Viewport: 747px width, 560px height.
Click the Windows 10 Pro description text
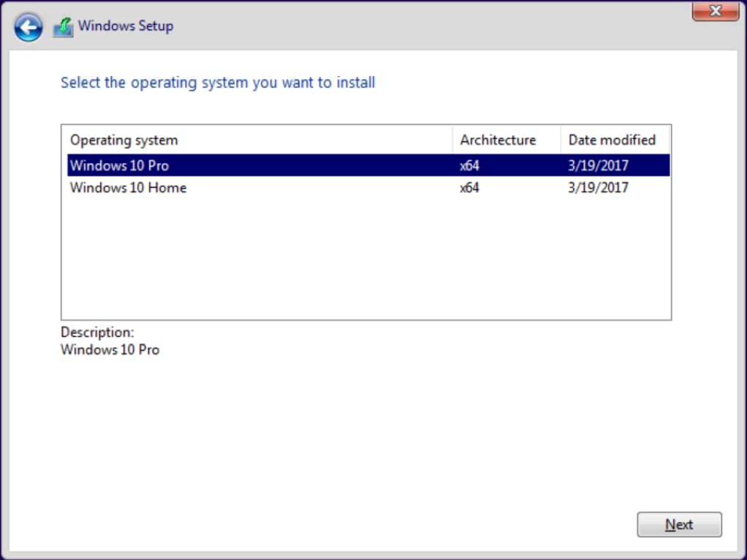[110, 349]
